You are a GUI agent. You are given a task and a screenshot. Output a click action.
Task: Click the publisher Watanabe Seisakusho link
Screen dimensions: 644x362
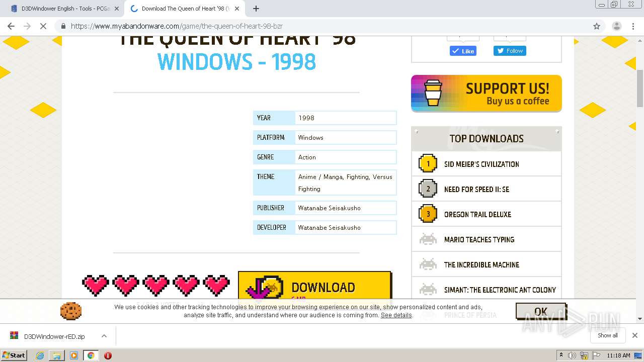point(329,208)
